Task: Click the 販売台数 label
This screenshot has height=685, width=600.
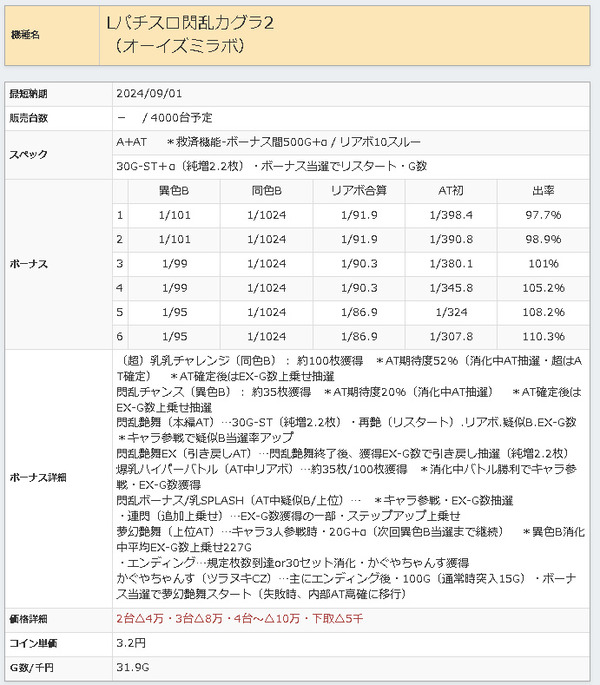Action: 28,118
